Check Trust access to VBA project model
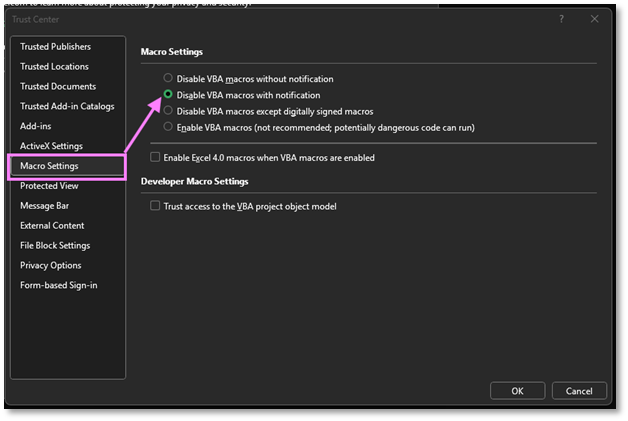 coord(155,206)
